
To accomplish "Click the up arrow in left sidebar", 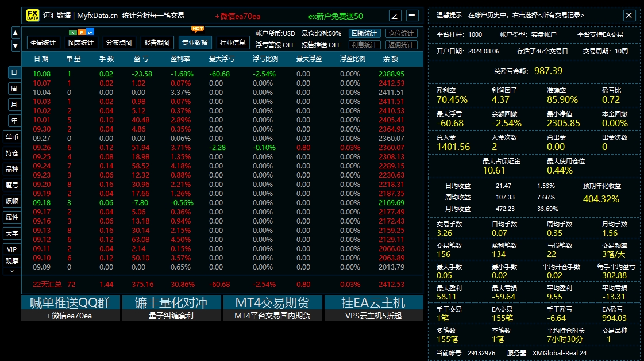I will [x=15, y=33].
